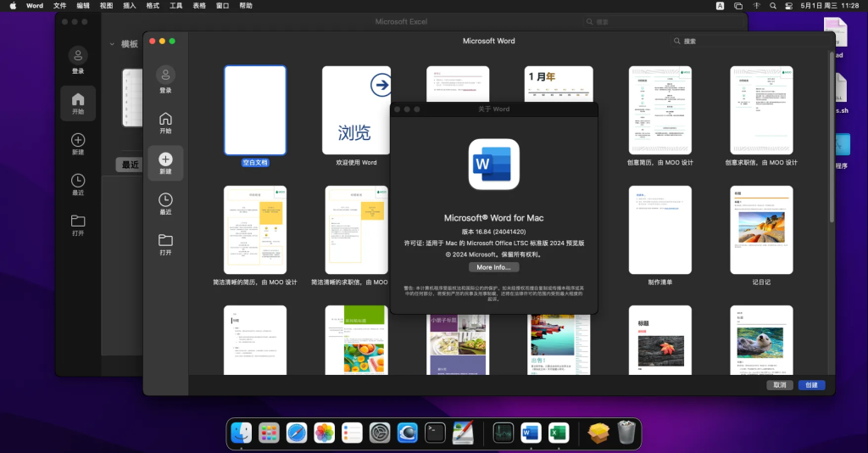Open Activity Monitor in the Dock

click(504, 433)
